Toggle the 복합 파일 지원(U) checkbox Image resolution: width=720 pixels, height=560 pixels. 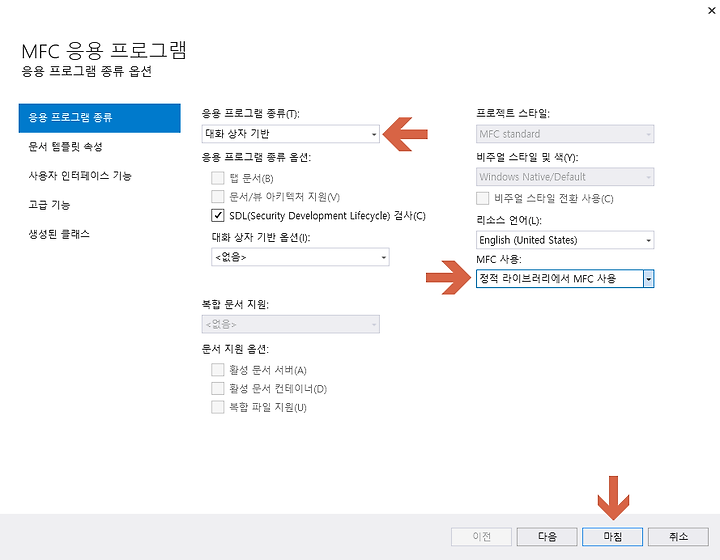click(218, 407)
